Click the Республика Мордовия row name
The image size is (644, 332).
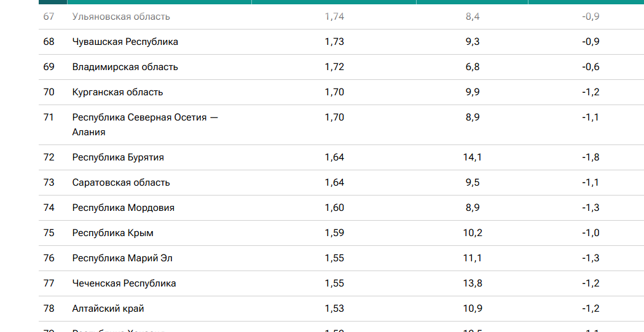click(124, 208)
